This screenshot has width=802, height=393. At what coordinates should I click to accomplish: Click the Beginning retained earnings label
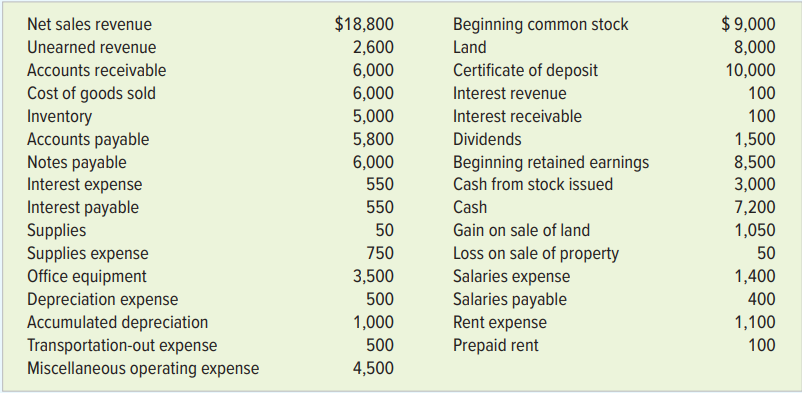click(551, 163)
